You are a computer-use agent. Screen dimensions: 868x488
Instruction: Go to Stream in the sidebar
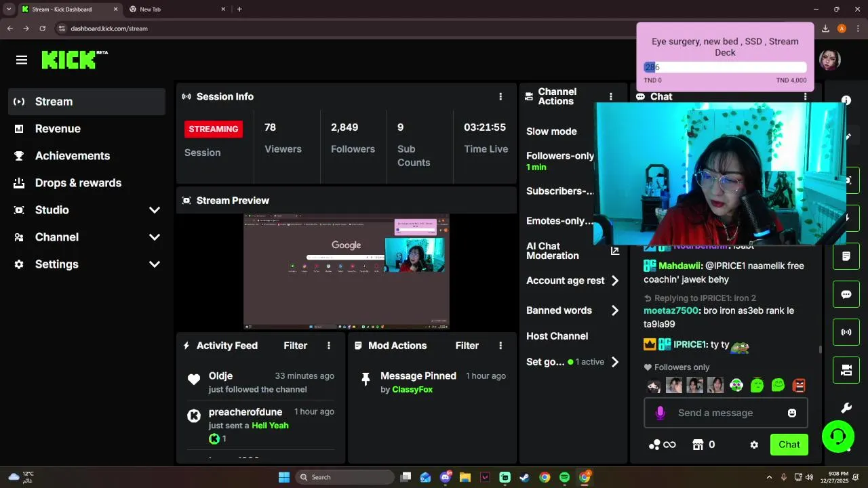(x=87, y=102)
